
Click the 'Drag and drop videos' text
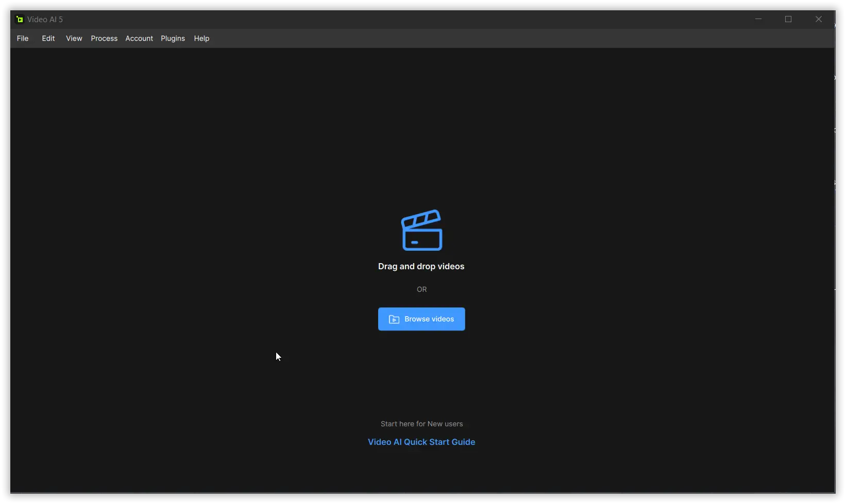coord(421,267)
